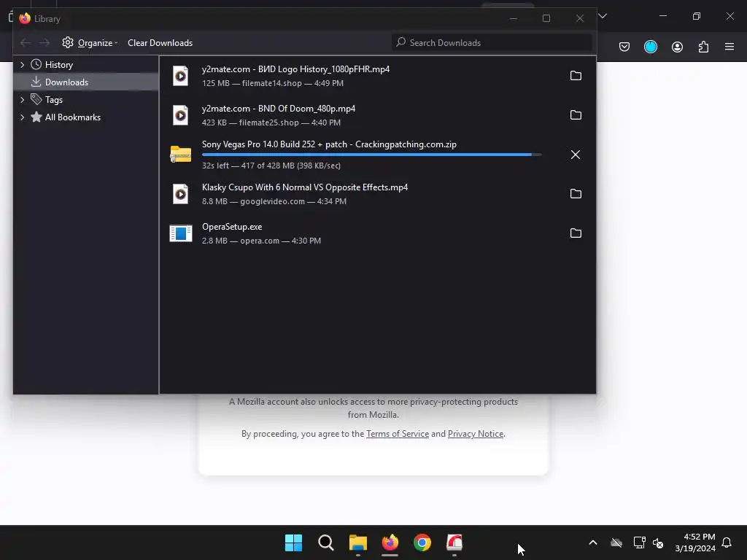The height and width of the screenshot is (560, 747).
Task: Click the Sony Vegas zip archive icon
Action: coord(181,155)
